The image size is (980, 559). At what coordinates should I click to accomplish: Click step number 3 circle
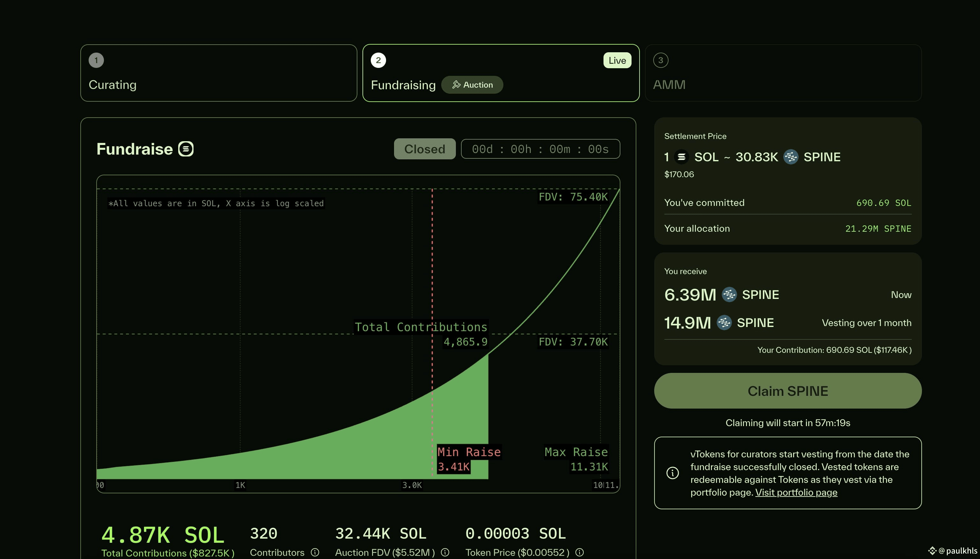coord(661,60)
